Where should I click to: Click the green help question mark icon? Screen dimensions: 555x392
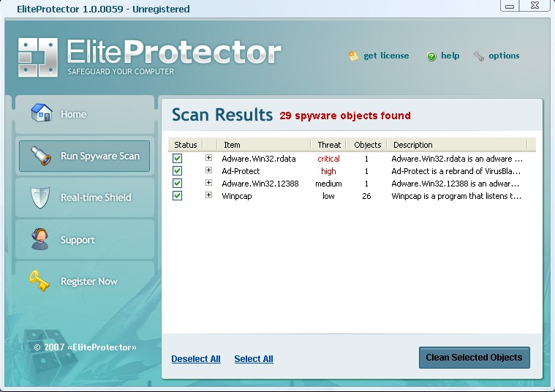coord(431,56)
